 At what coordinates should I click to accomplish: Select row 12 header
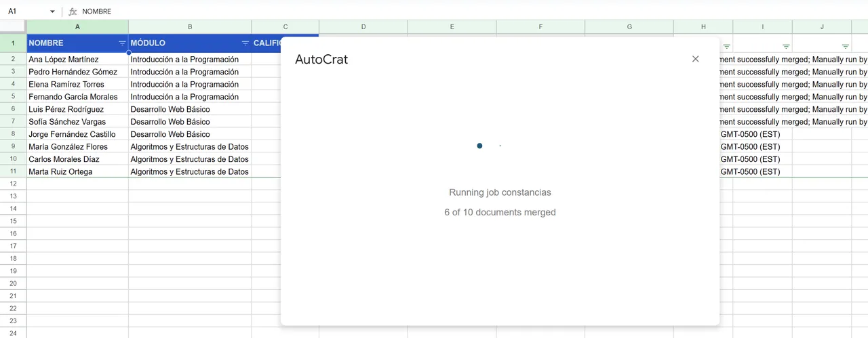pos(13,184)
